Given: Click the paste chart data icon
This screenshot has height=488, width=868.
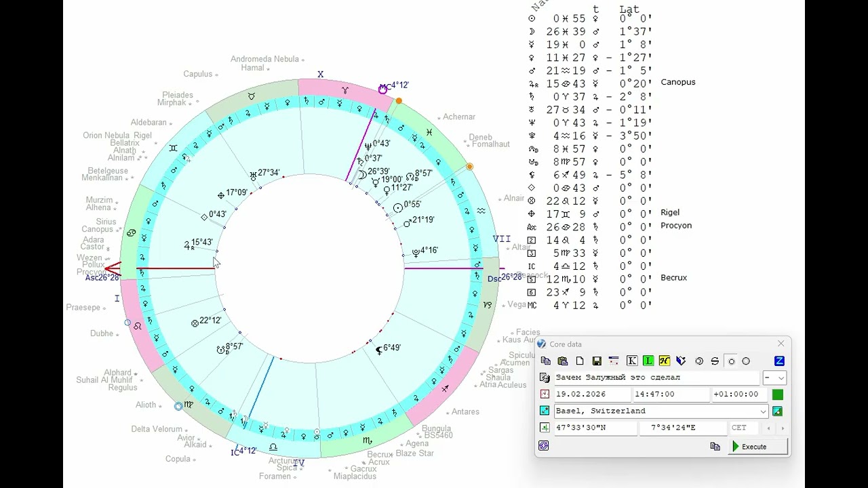Looking at the screenshot, I should pos(563,361).
